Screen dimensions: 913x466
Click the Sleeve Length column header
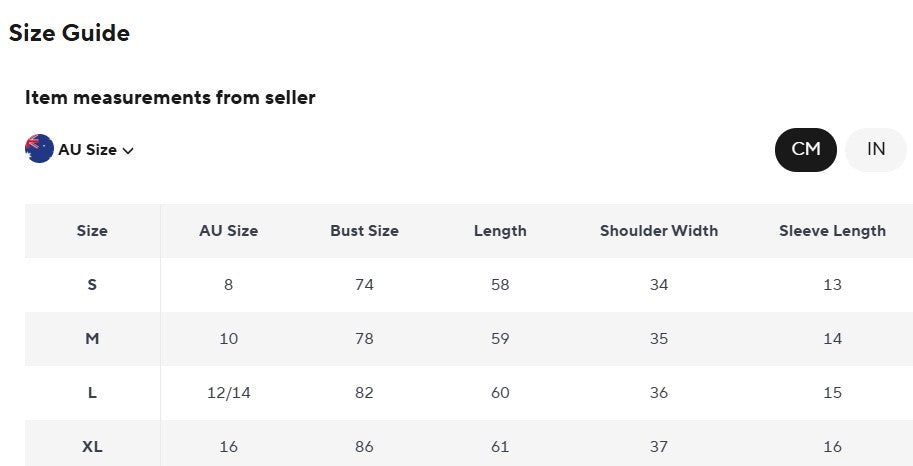(x=833, y=231)
